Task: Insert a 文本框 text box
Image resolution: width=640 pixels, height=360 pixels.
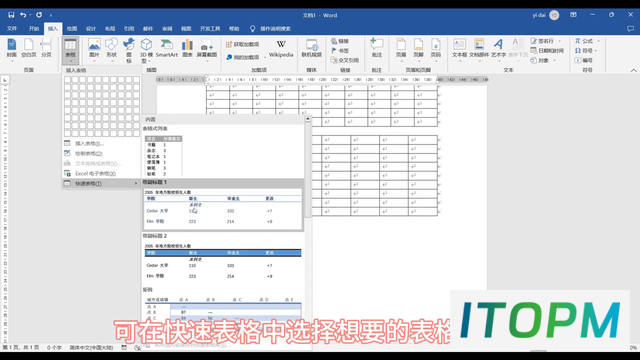Action: (459, 48)
